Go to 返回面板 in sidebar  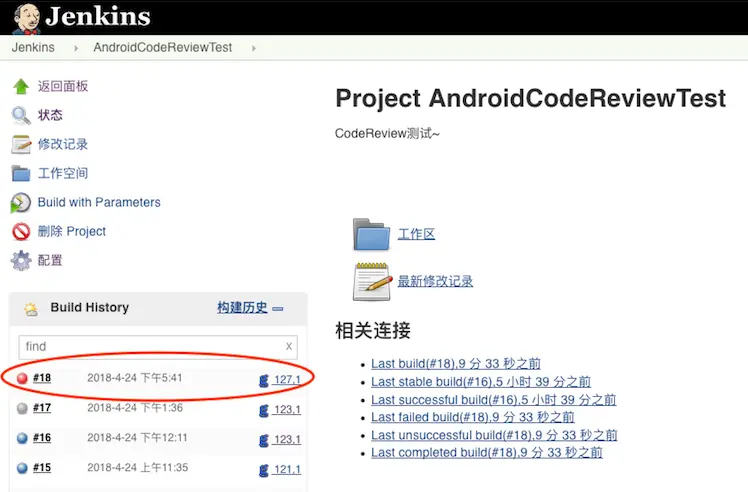63,86
